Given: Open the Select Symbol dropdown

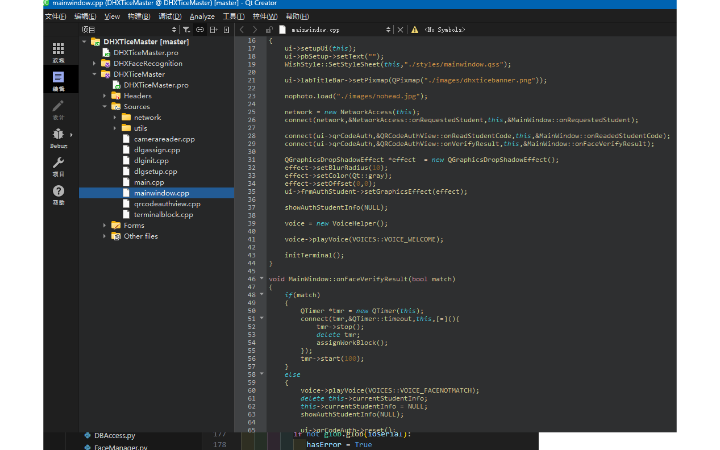Looking at the screenshot, I should 444,30.
